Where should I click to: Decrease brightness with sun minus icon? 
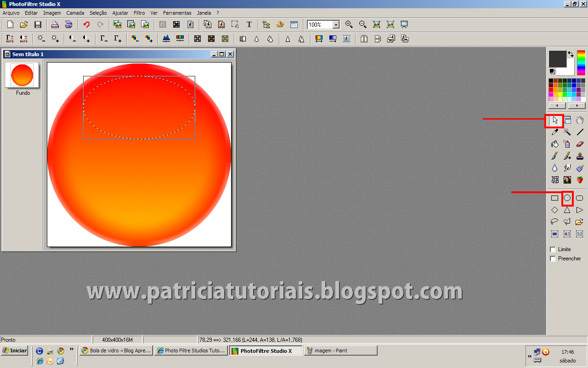[41, 39]
